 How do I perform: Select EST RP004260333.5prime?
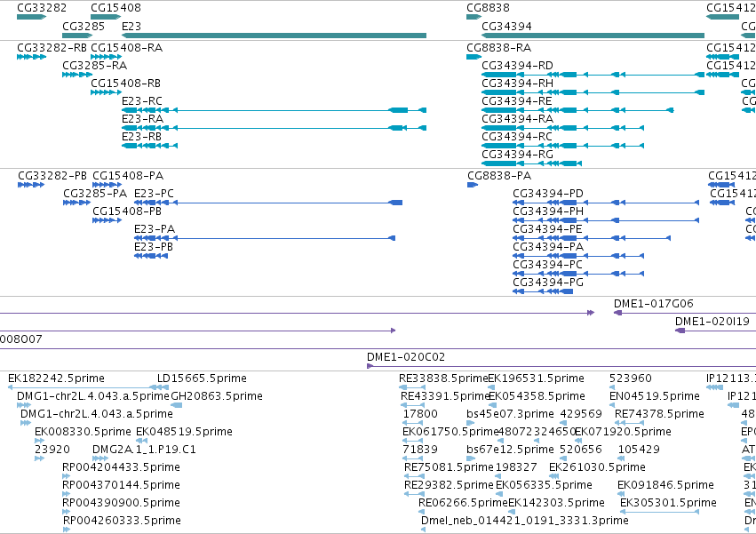[x=122, y=521]
